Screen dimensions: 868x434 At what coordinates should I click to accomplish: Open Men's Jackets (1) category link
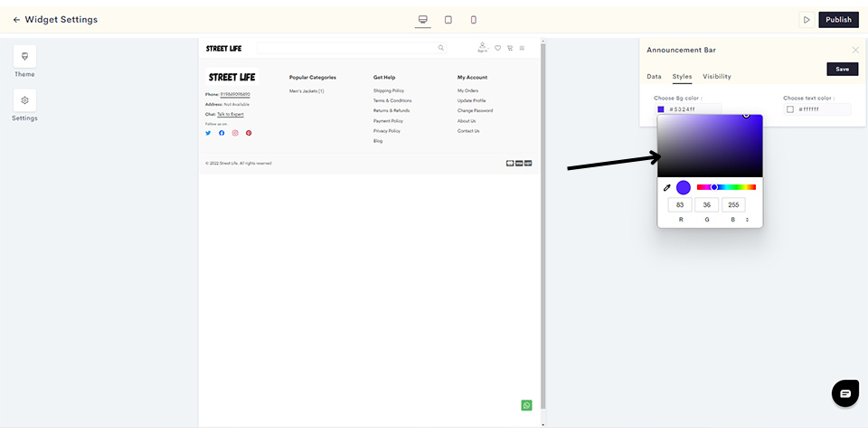click(x=307, y=90)
